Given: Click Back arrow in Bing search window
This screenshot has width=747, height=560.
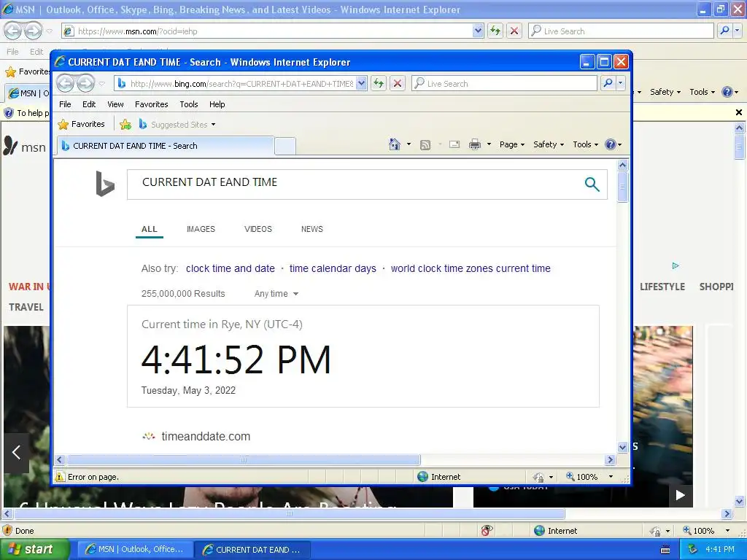Looking at the screenshot, I should [x=66, y=83].
